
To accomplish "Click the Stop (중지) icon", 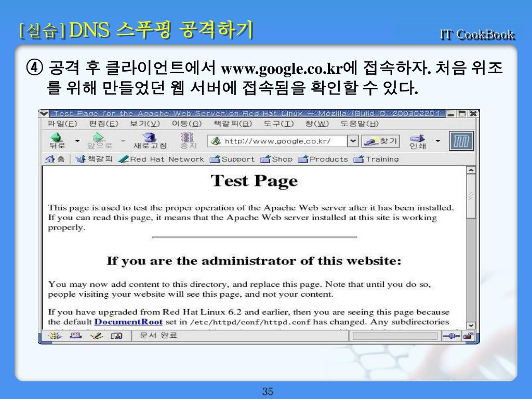I will (x=188, y=140).
